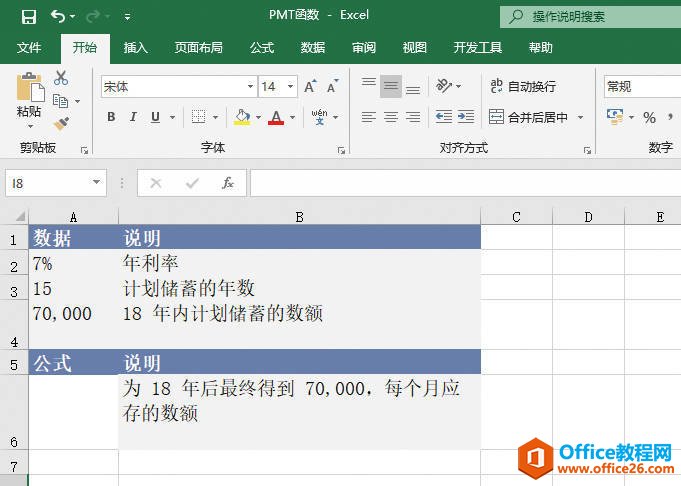681x486 pixels.
Task: Click the Percent Style icon
Action: click(649, 117)
